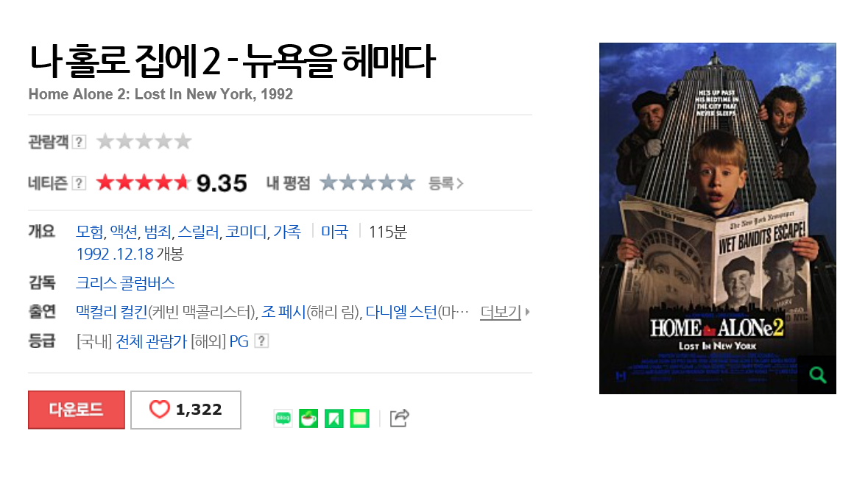Expand the cast list with 더보기

point(504,312)
